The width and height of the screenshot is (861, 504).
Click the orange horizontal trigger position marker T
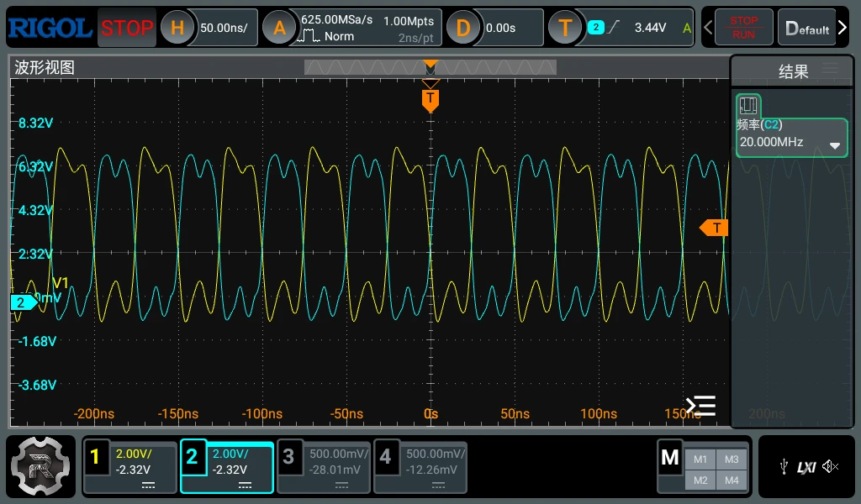coord(430,101)
